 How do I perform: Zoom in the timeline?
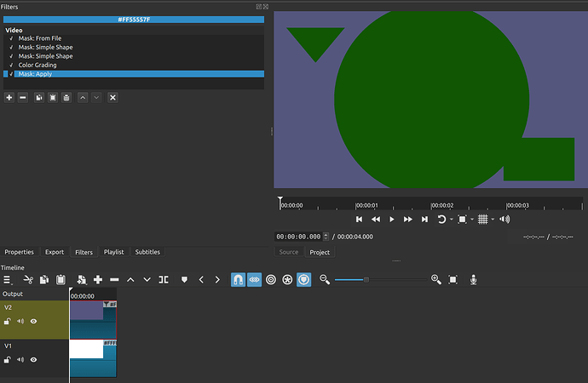(436, 280)
